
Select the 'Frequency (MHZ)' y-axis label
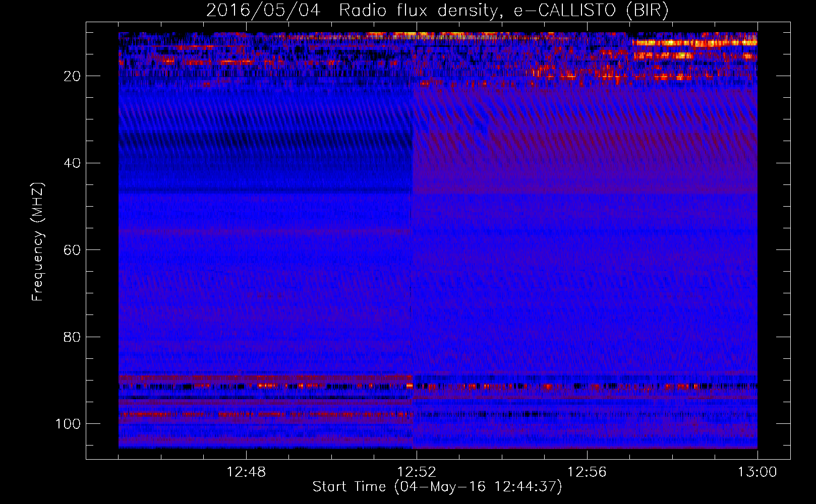click(38, 241)
